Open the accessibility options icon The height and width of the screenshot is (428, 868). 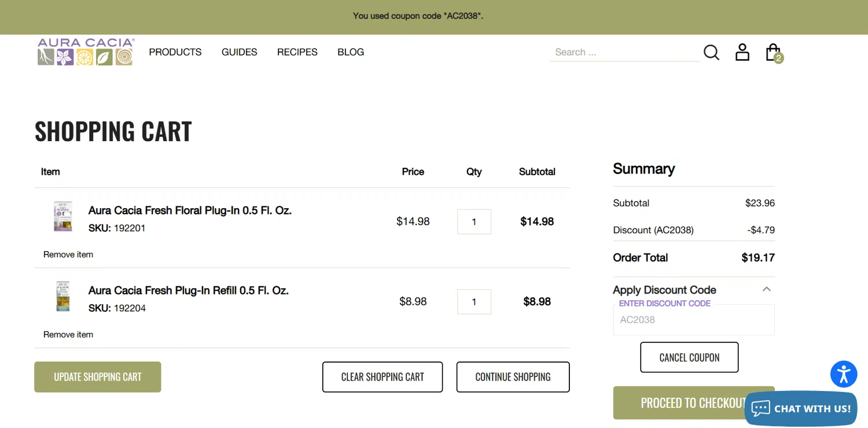(x=844, y=374)
